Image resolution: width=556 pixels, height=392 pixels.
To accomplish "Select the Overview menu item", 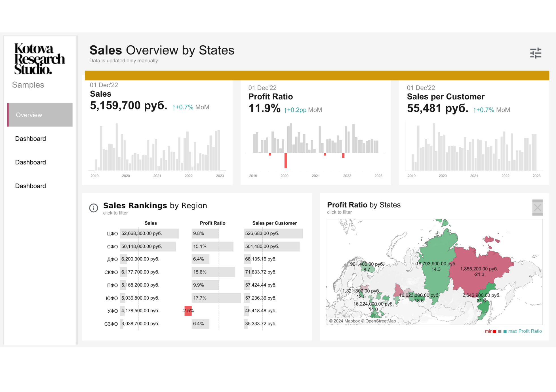I will pyautogui.click(x=40, y=115).
